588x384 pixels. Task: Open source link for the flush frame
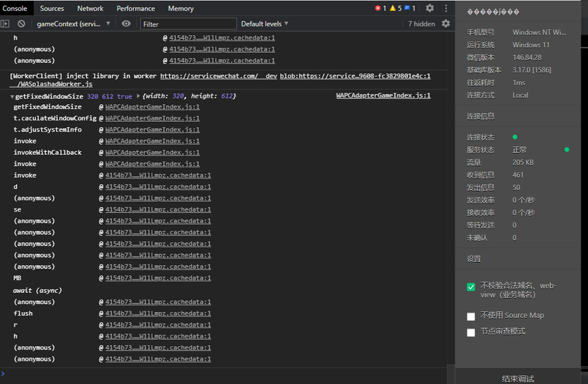click(x=158, y=314)
